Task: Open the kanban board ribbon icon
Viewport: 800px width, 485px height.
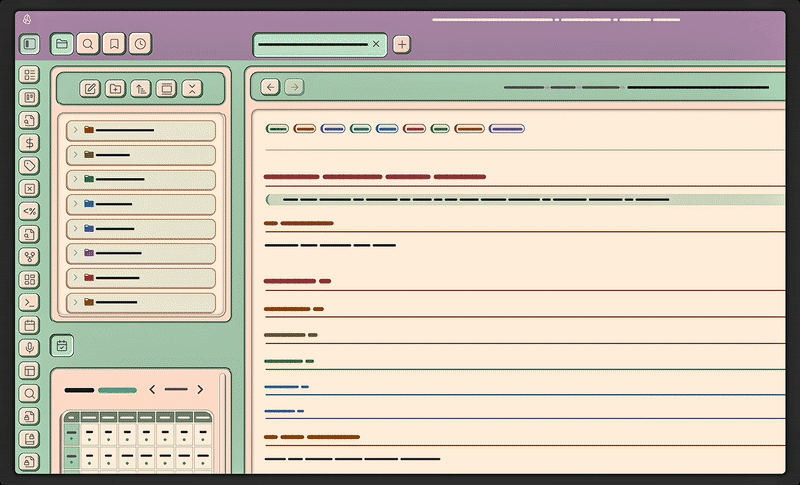Action: pyautogui.click(x=30, y=97)
